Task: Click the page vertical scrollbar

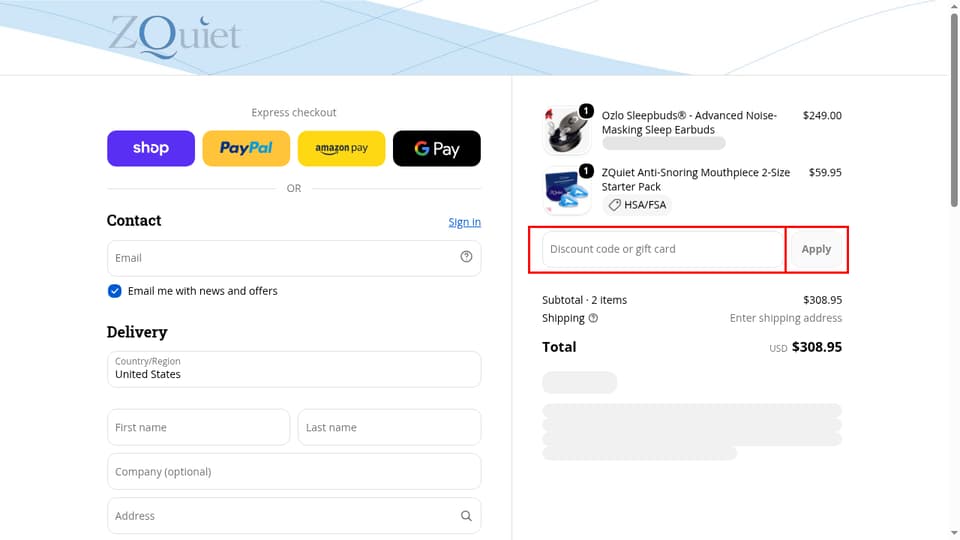Action: 954,110
